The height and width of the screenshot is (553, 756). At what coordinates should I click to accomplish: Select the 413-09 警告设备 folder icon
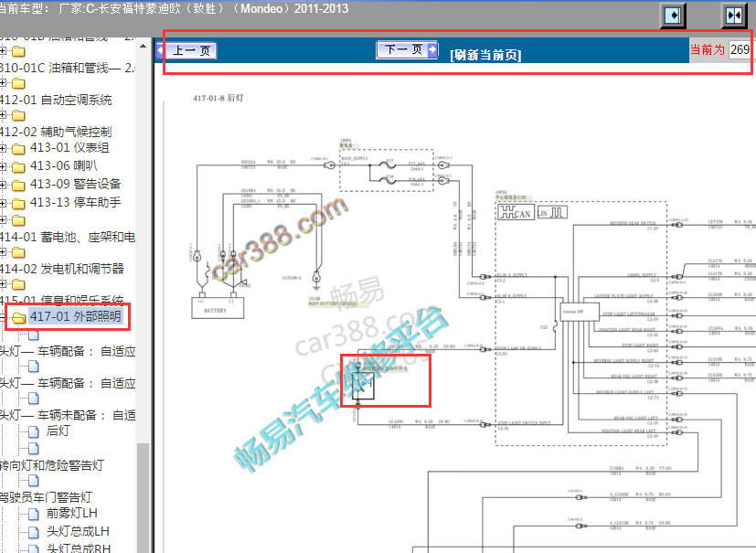[x=18, y=186]
